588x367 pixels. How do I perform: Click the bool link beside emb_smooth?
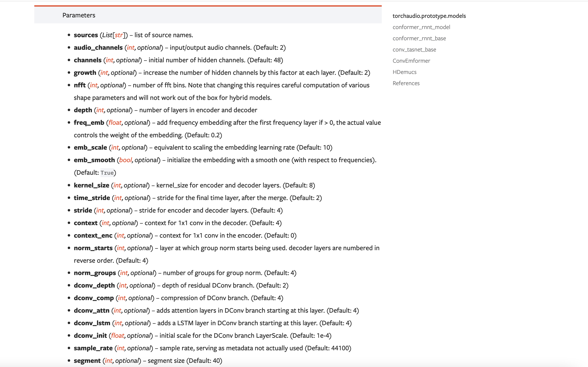coord(125,160)
